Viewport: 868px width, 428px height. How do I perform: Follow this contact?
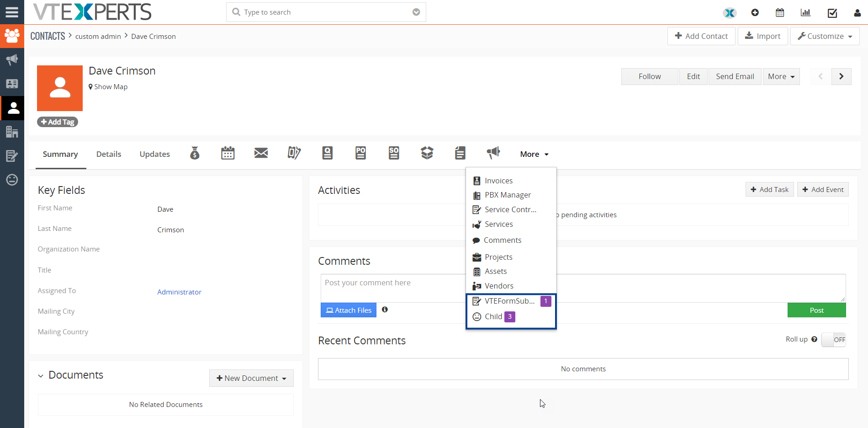click(x=650, y=76)
